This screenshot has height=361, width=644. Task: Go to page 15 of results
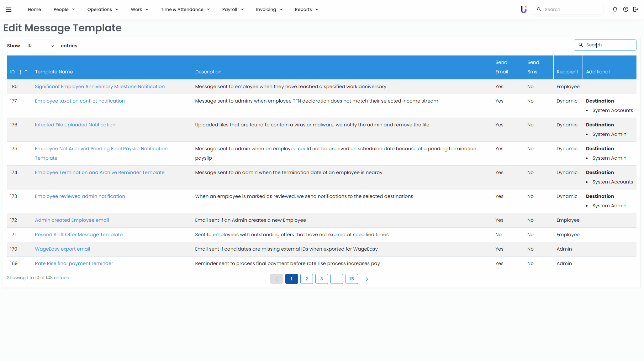[x=351, y=279]
